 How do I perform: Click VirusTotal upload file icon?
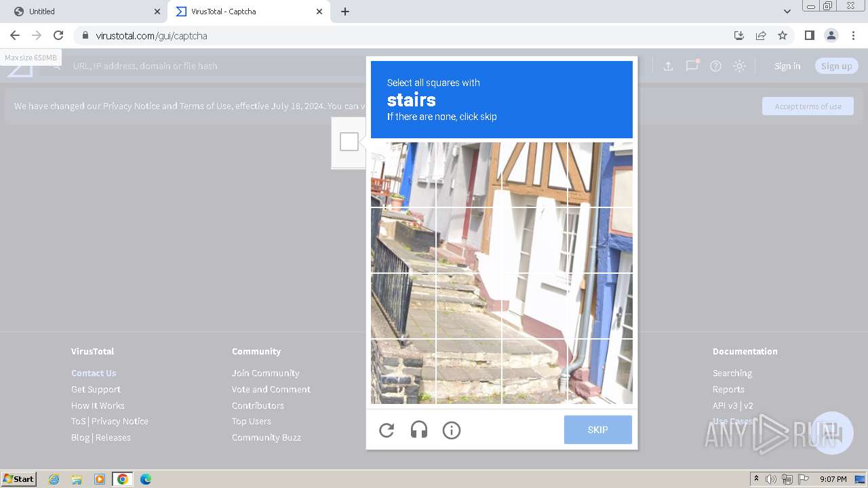coord(668,66)
